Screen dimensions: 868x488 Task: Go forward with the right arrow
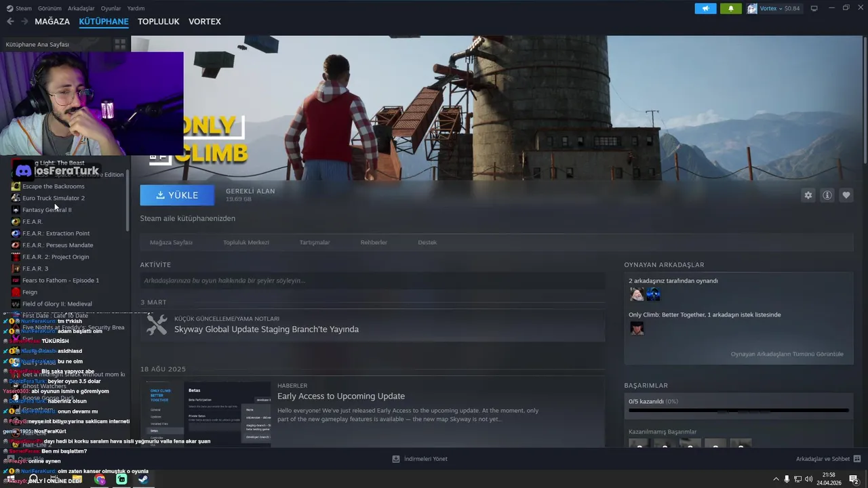tap(24, 22)
